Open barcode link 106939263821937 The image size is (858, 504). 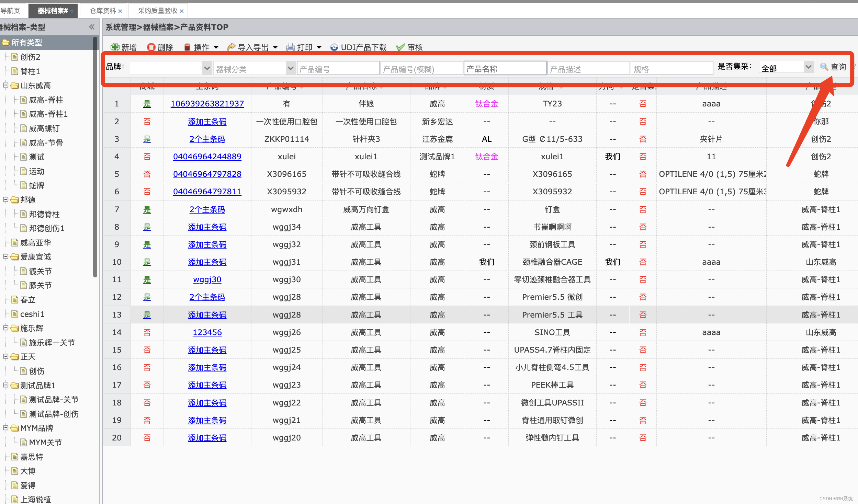(x=207, y=104)
